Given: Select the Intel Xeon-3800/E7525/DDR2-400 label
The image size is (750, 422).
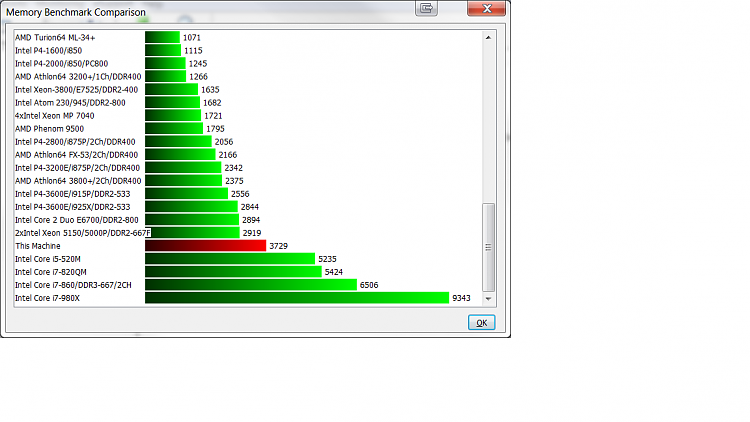Looking at the screenshot, I should [77, 89].
